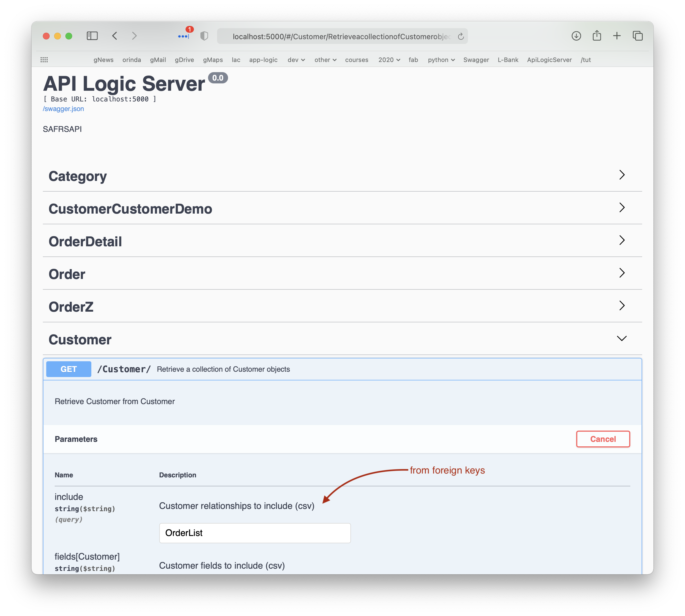Open the bookmarks grid icon
The image size is (685, 616).
(x=44, y=60)
